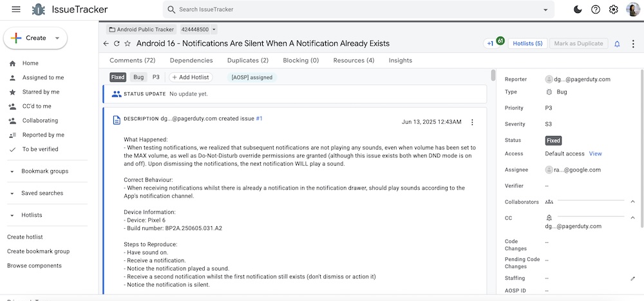Click the right details panel scrollbar
Viewport: 644px width, 301px height.
click(x=641, y=148)
